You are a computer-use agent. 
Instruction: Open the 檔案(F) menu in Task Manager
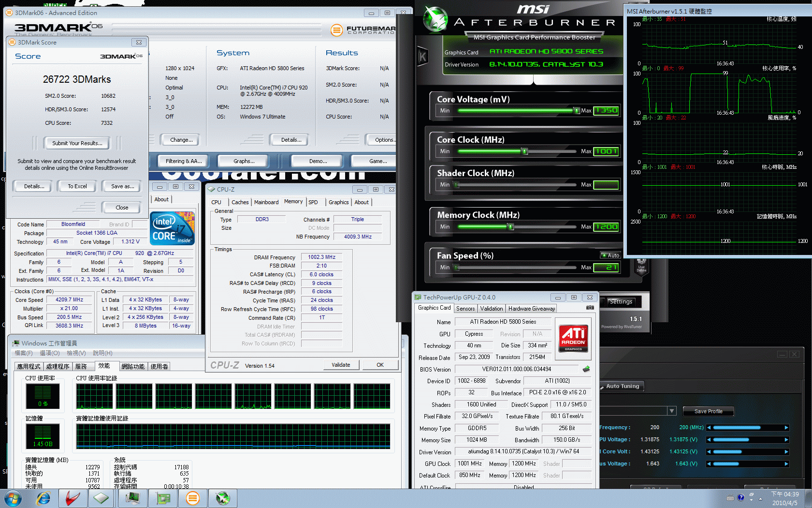tap(24, 353)
